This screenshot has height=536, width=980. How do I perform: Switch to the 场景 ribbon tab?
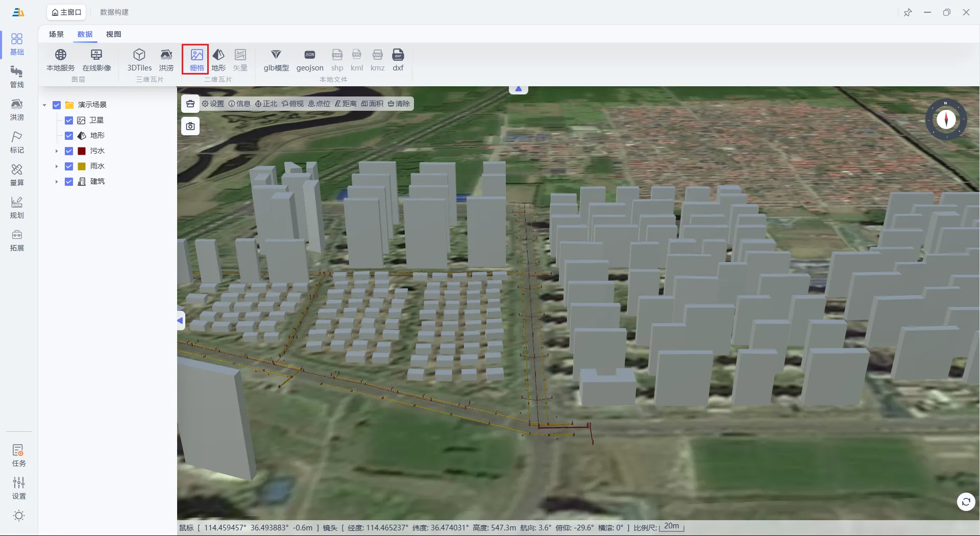click(56, 34)
